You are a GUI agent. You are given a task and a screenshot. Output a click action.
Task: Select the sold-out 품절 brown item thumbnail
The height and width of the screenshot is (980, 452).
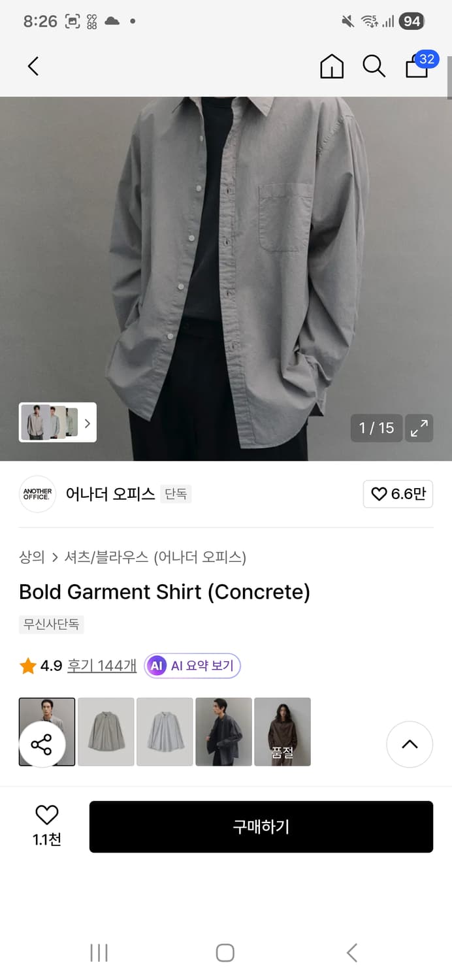point(282,731)
